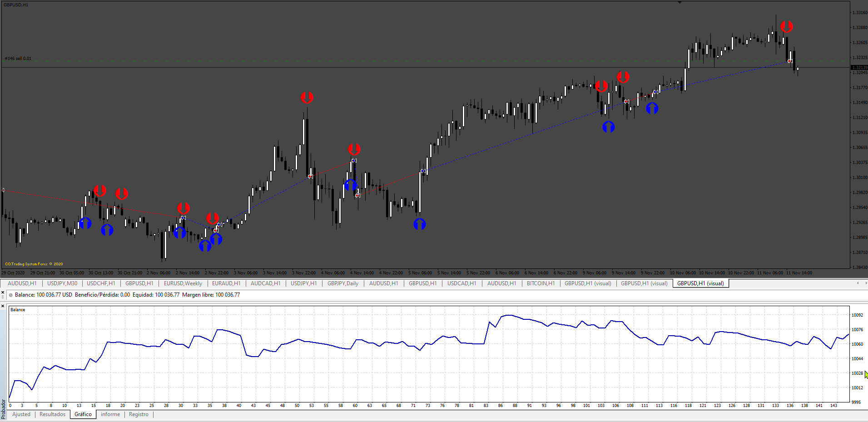Select the EURAUD,H1 chart tab
This screenshot has height=422, width=868.
[226, 283]
